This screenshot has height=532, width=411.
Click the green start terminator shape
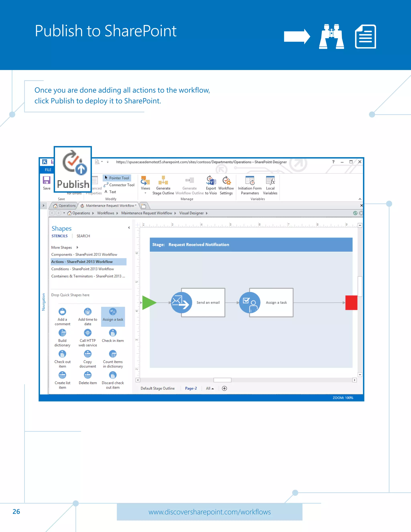[149, 303]
